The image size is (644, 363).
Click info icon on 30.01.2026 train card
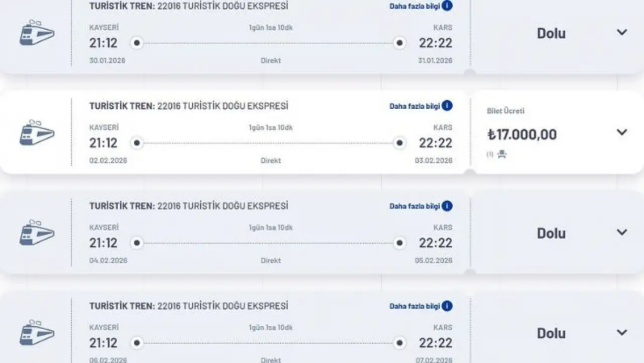coord(447,6)
